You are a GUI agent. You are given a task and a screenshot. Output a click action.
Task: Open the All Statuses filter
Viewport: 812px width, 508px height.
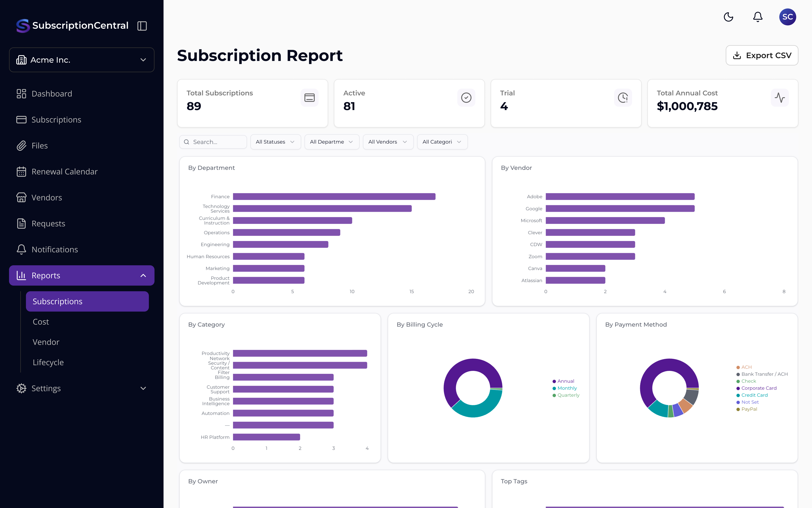[x=276, y=142]
